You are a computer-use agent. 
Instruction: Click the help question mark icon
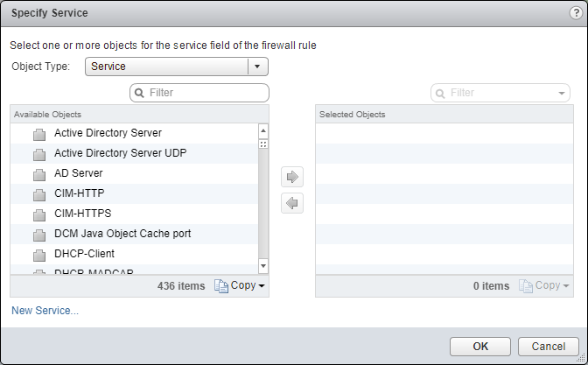(x=575, y=13)
